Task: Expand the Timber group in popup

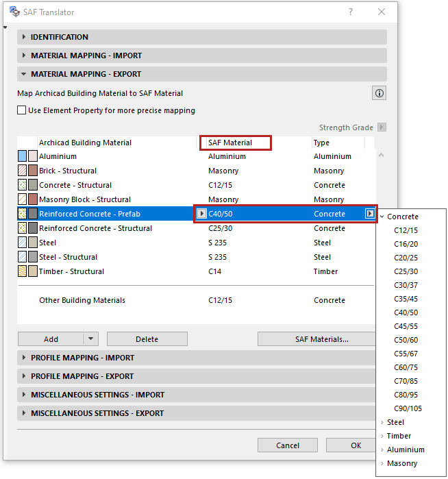Action: pyautogui.click(x=382, y=437)
